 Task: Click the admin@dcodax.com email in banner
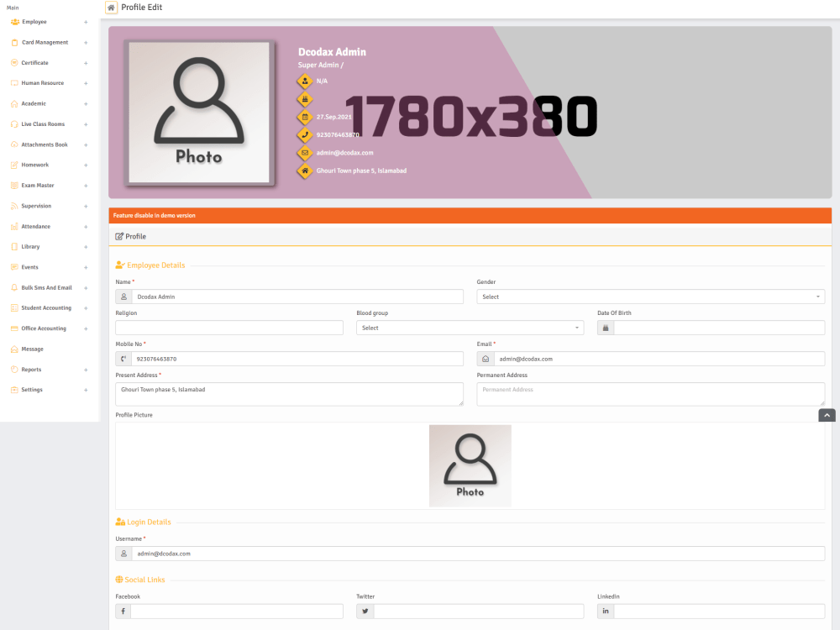tap(344, 153)
